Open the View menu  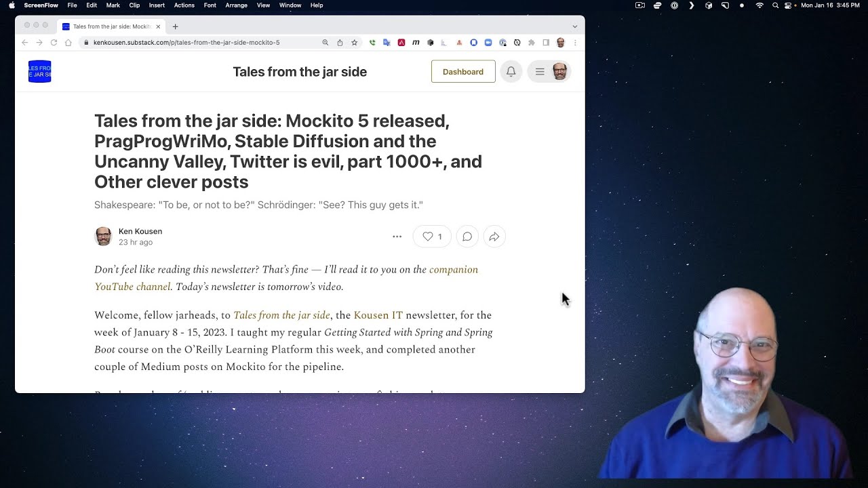coord(264,5)
